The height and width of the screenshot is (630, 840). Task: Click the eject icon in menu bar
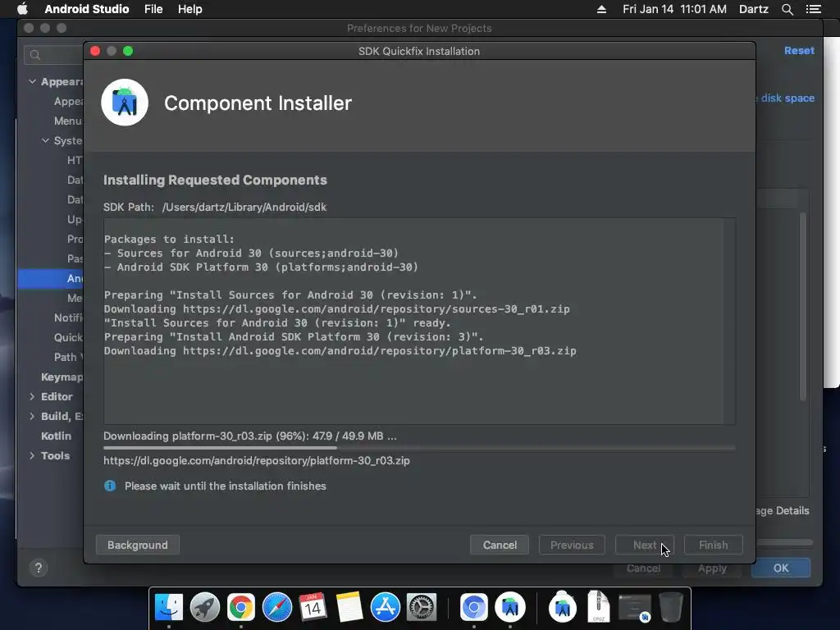pyautogui.click(x=601, y=9)
